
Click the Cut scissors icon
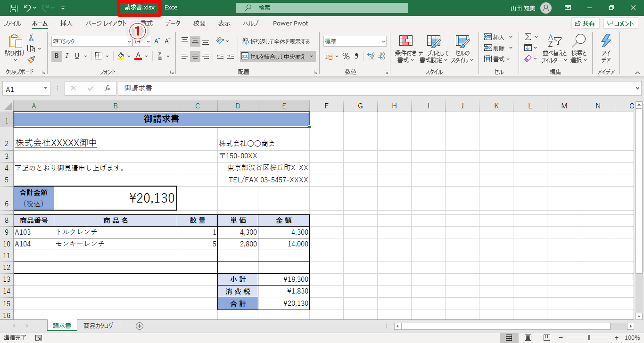click(31, 38)
